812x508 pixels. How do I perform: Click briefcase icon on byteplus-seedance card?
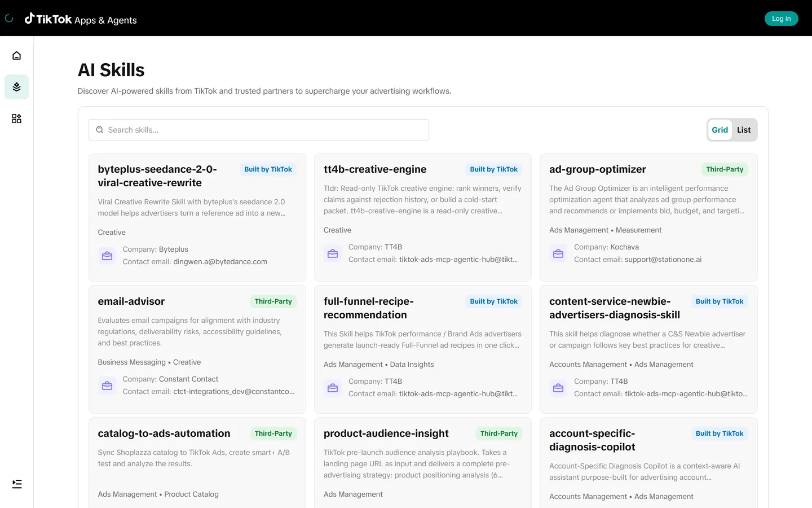pos(107,256)
